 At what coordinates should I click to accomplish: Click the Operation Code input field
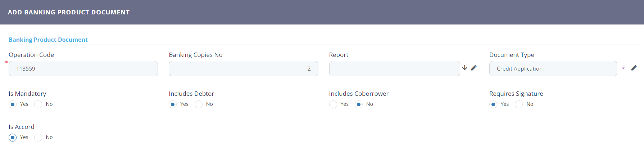coord(83,68)
